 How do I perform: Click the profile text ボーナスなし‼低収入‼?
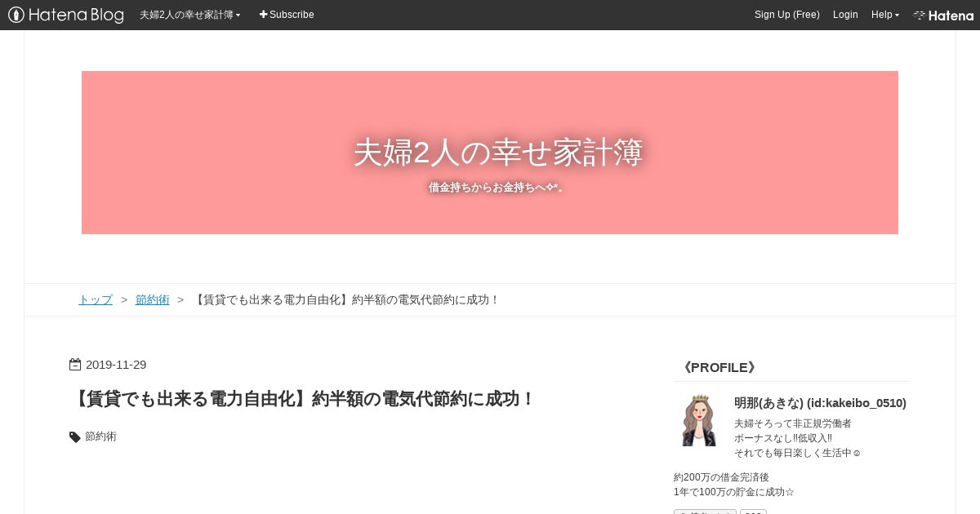click(x=783, y=438)
